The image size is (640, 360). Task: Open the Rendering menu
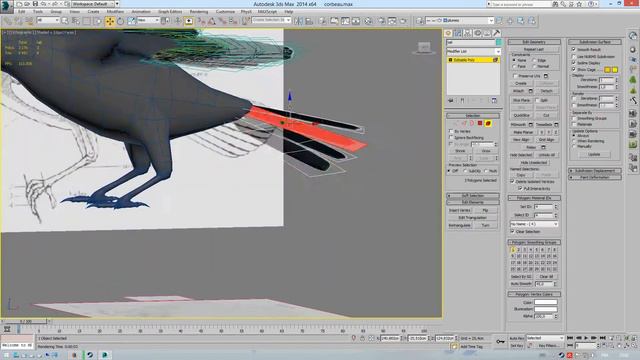click(x=199, y=11)
